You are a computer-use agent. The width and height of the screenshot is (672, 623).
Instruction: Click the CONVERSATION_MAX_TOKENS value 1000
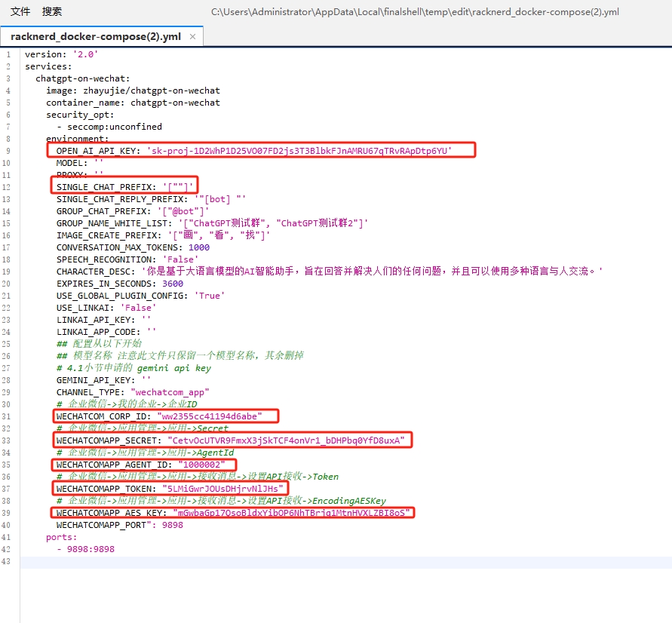click(199, 247)
